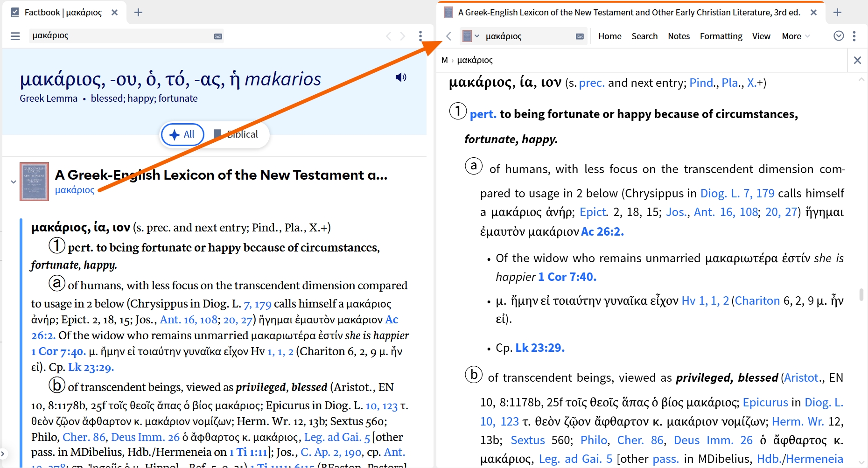Open the lexicon resource dropdown arrow
868x468 pixels.
click(x=477, y=36)
